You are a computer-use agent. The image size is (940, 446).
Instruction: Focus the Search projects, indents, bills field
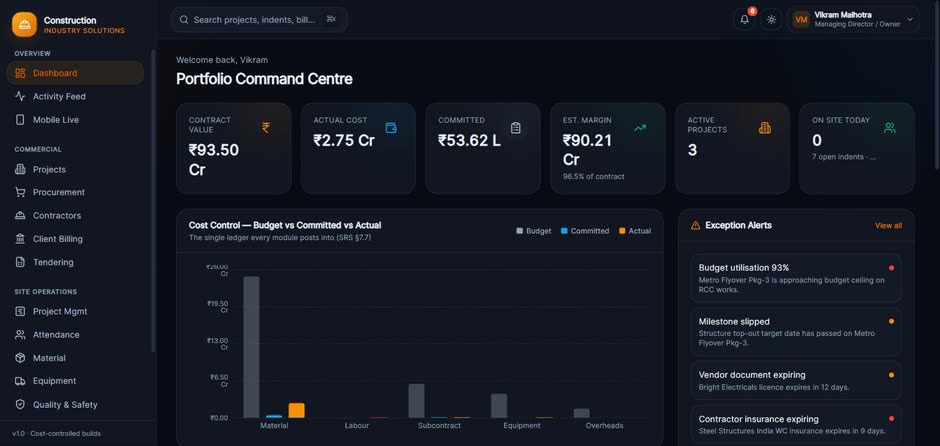(259, 19)
